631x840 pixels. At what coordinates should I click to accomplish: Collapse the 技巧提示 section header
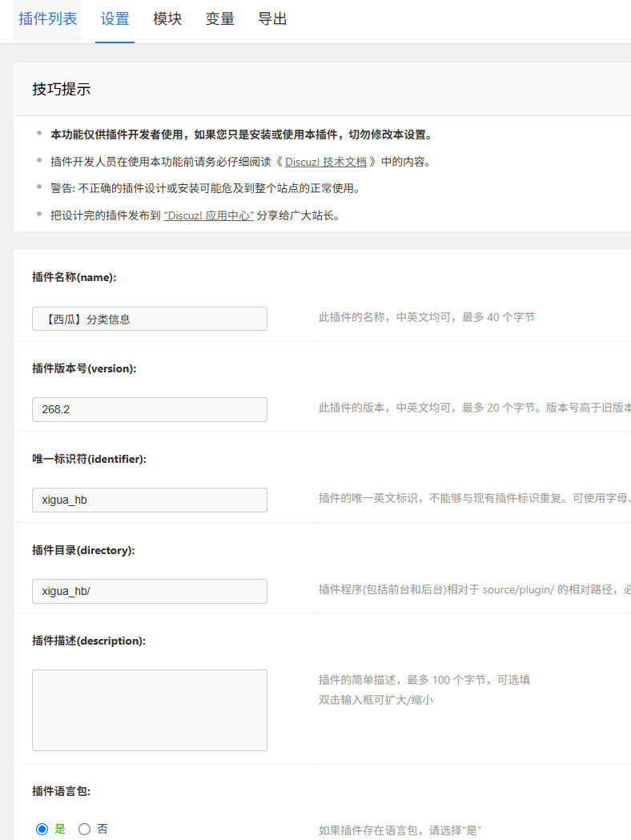(62, 90)
